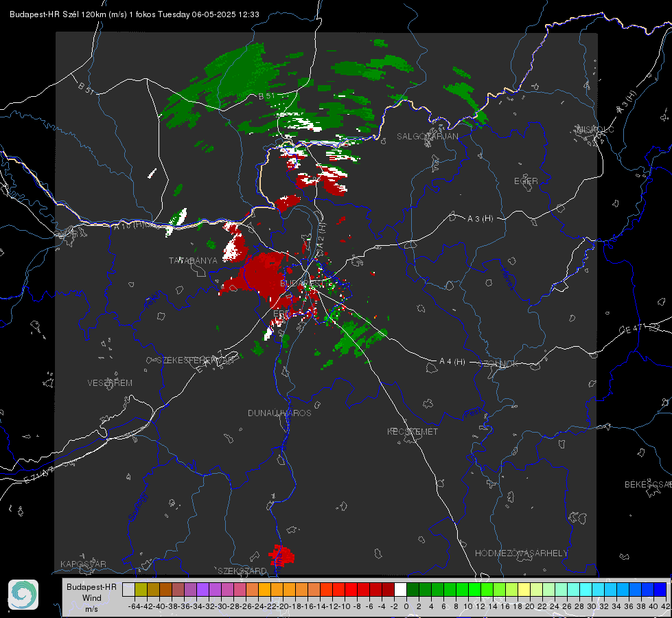672x618 pixels.
Task: Click the 12:33 time in the title
Action: click(248, 14)
